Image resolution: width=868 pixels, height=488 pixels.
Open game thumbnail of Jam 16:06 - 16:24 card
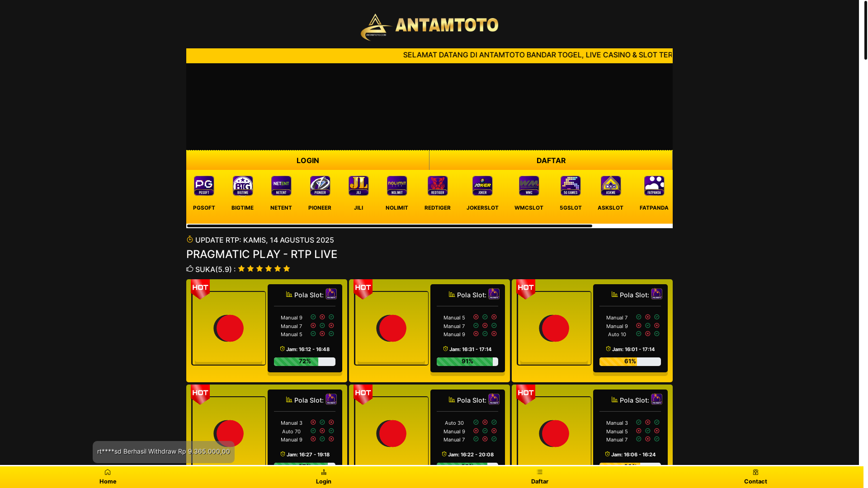coord(554,432)
